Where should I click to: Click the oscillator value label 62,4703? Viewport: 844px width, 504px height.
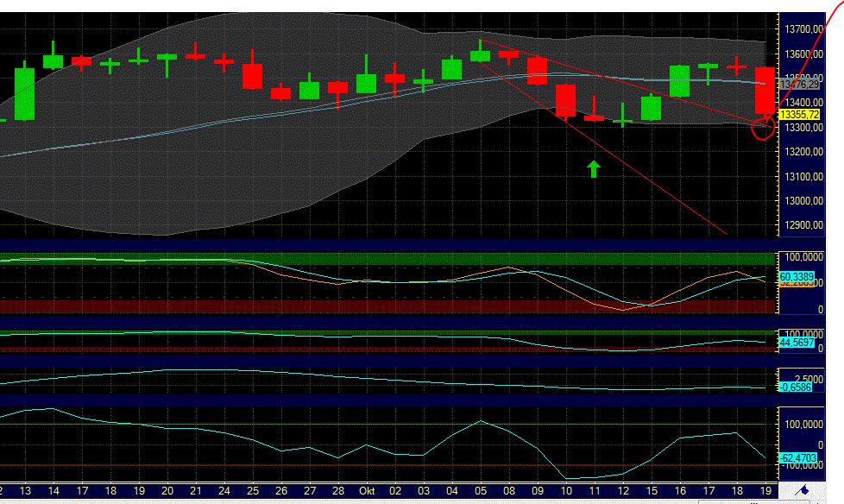pyautogui.click(x=797, y=456)
